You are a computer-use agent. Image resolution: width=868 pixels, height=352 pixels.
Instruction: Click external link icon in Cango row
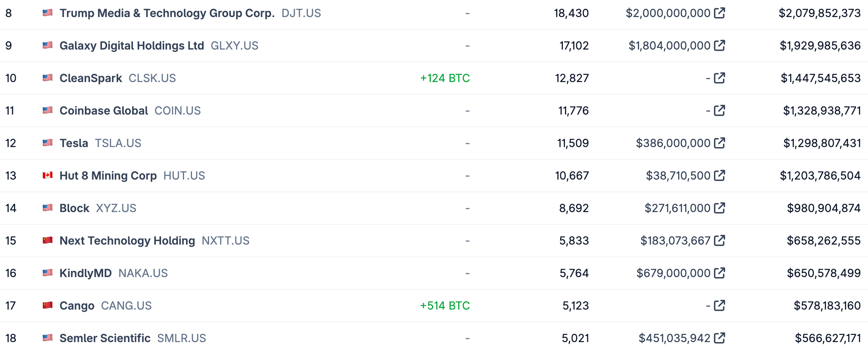719,306
